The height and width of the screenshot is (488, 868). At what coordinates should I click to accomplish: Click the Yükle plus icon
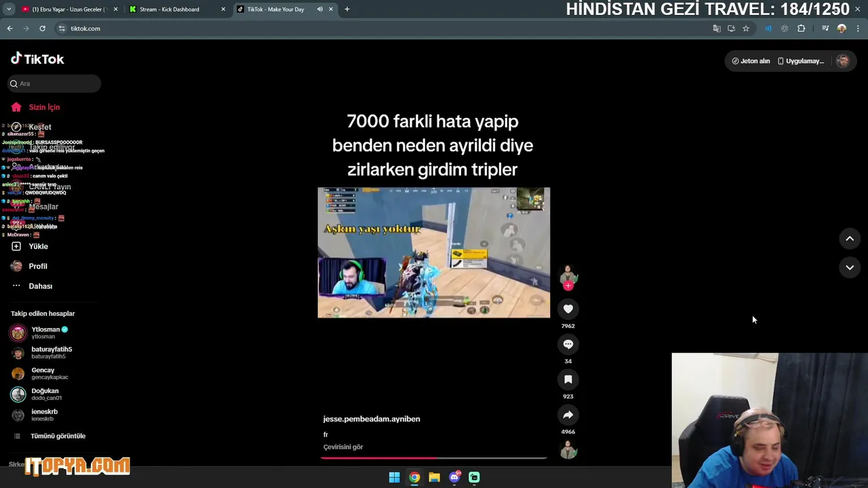coord(16,246)
